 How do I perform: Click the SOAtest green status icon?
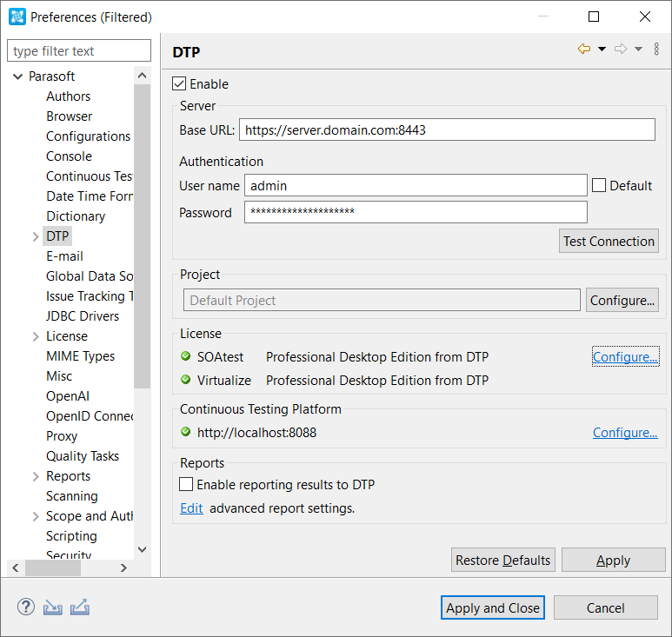tap(185, 356)
